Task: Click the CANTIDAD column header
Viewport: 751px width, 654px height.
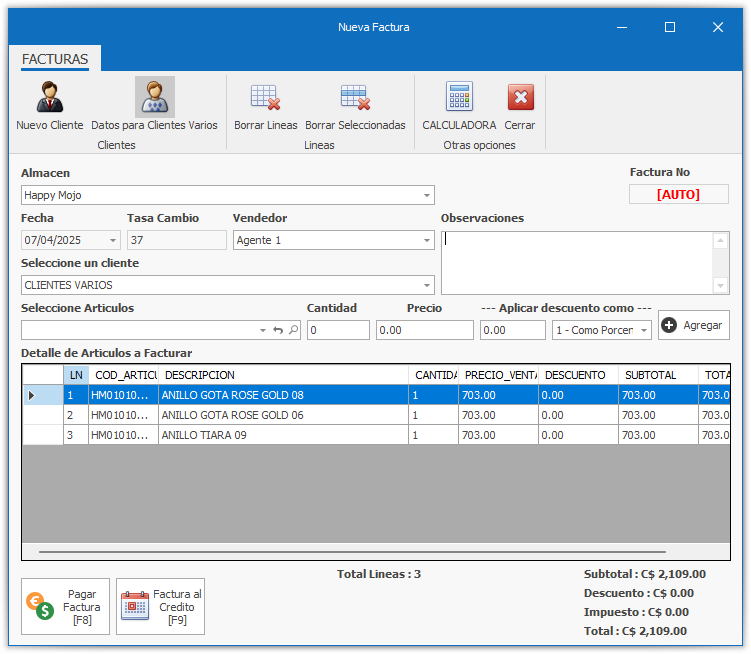Action: click(433, 375)
